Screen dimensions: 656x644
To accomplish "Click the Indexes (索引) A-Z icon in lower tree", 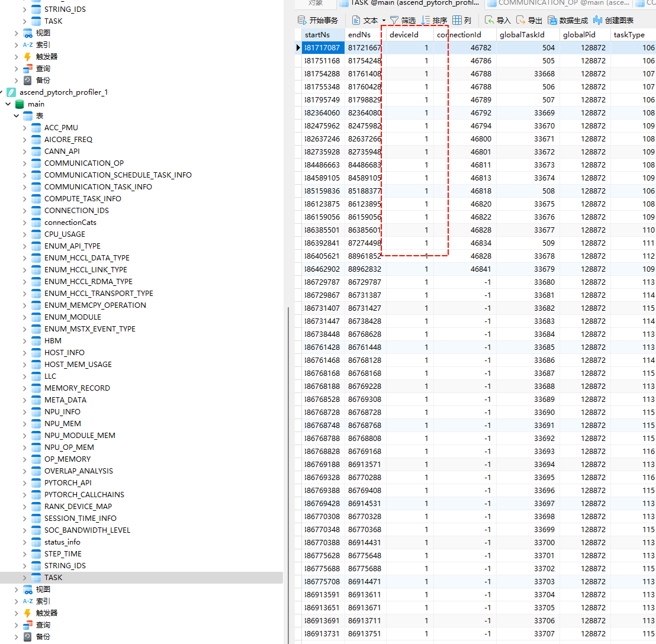I will coord(28,601).
